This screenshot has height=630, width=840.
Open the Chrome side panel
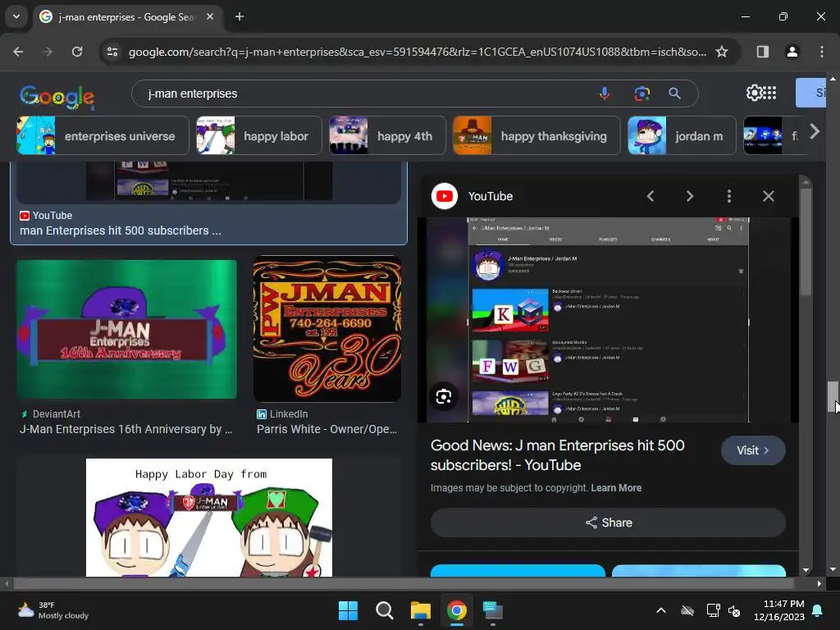[762, 52]
